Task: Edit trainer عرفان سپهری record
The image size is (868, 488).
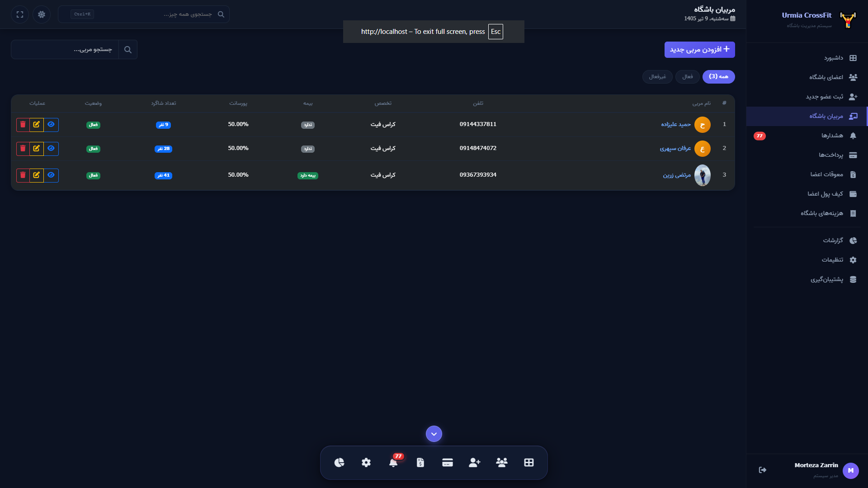Action: click(37, 149)
